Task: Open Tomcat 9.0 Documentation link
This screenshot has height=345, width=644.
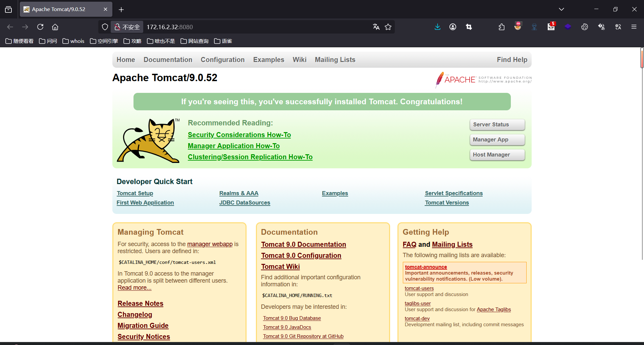Action: tap(304, 244)
